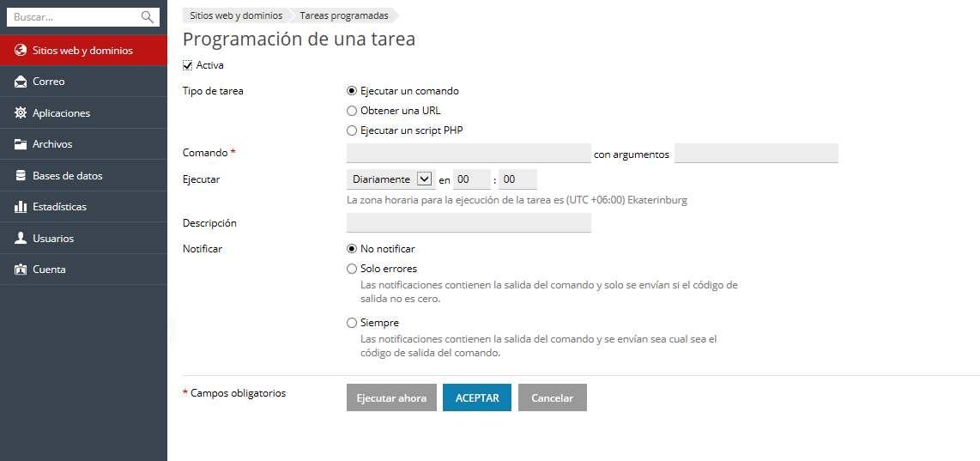This screenshot has height=461, width=980.
Task: Choose Siempre notification option
Action: [x=352, y=324]
